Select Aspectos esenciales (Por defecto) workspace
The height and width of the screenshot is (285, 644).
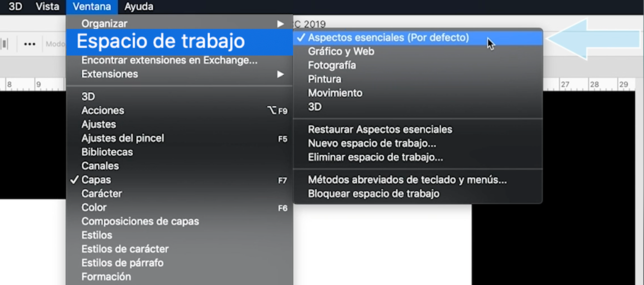(x=418, y=38)
